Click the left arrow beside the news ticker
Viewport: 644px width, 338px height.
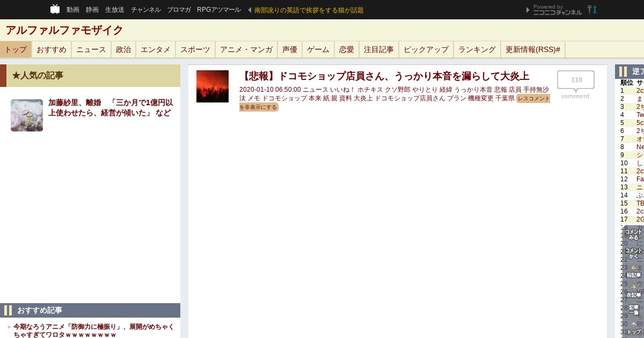coord(250,10)
